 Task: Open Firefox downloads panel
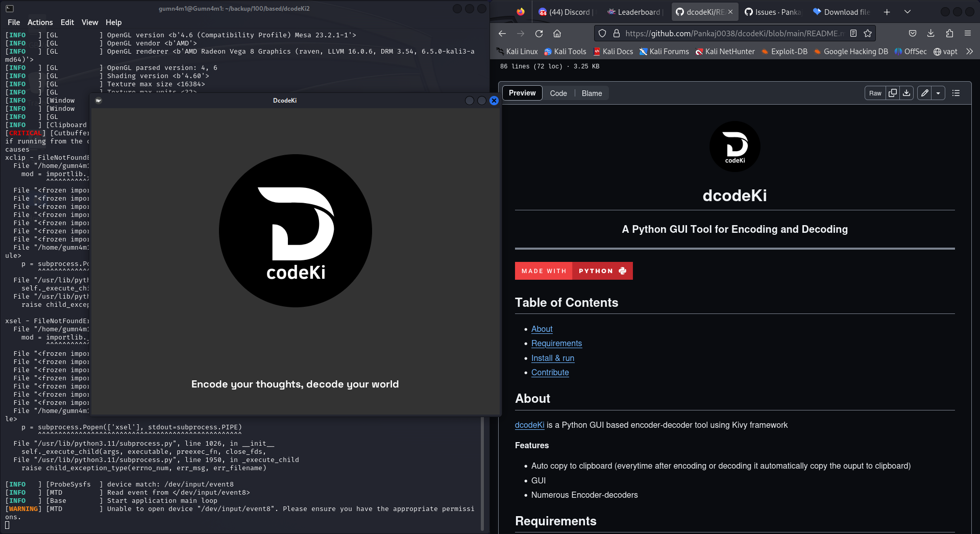coord(931,34)
